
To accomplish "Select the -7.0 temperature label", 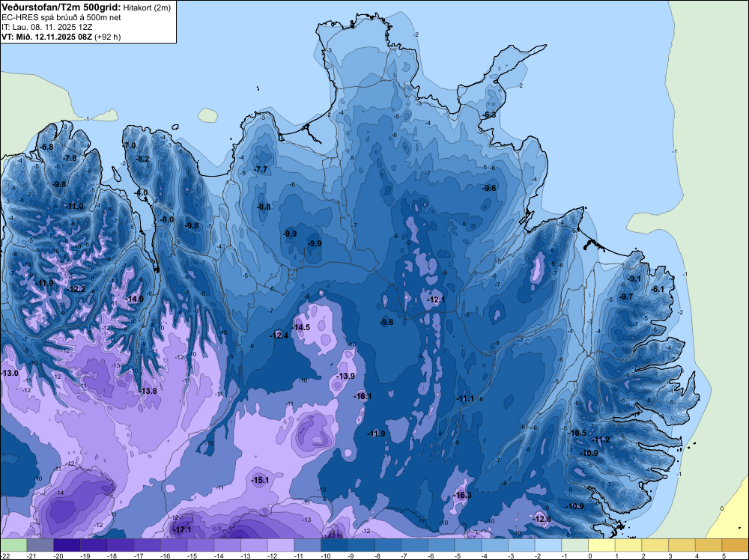I will pyautogui.click(x=129, y=145).
